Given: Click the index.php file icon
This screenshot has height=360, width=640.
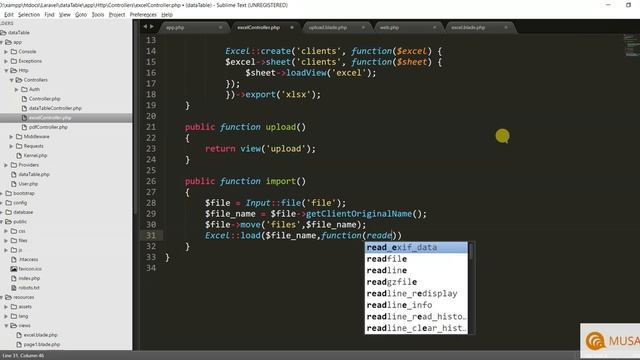Looking at the screenshot, I should 14,278.
